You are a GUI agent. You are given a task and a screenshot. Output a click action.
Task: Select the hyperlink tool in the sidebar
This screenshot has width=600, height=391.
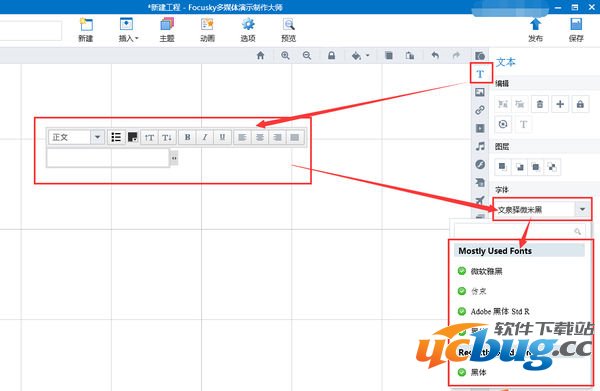[x=480, y=110]
